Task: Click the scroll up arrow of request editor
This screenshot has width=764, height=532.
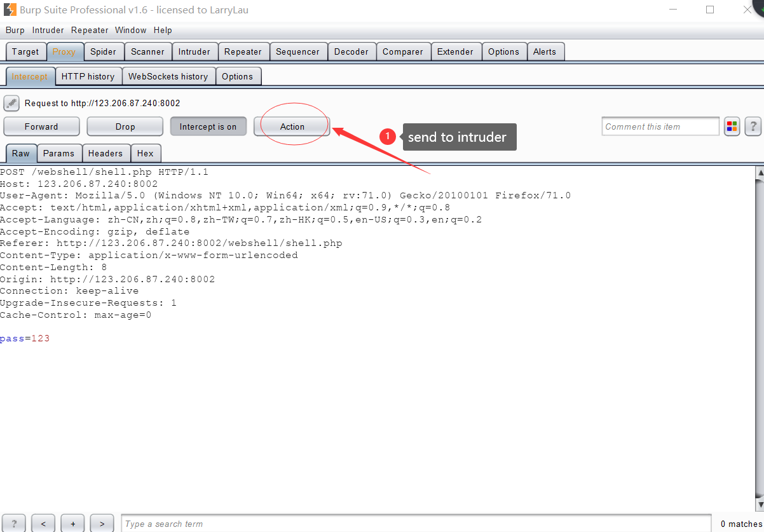Action: pyautogui.click(x=759, y=172)
